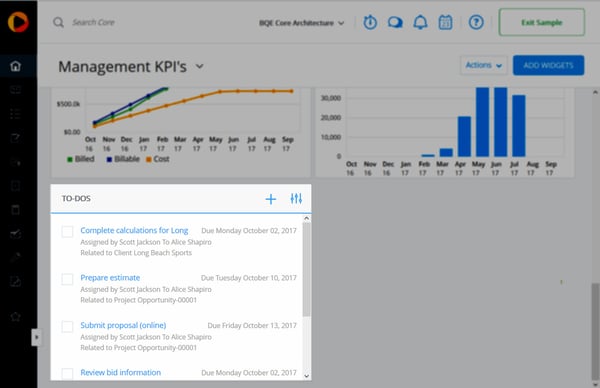Click the sidebar icon directly below Home

[15, 90]
